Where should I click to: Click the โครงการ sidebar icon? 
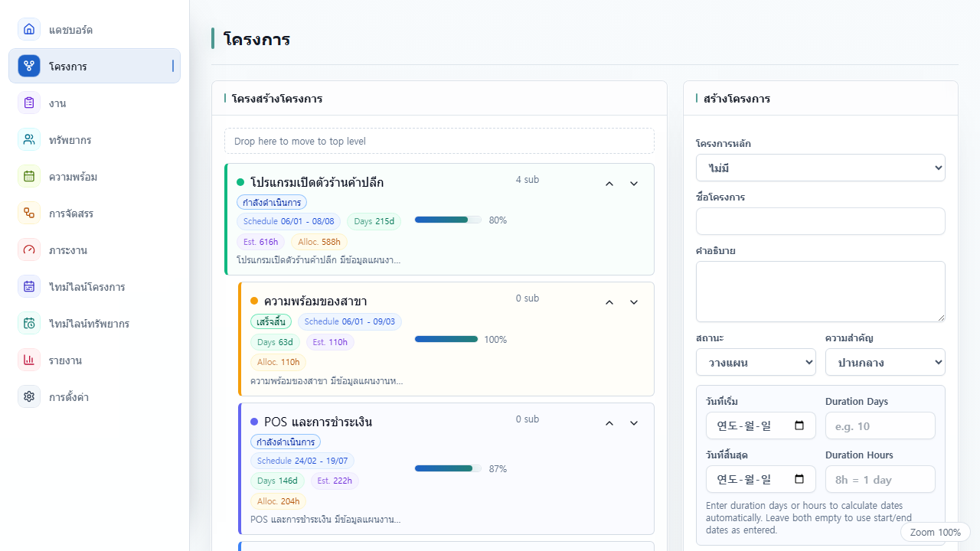point(29,66)
